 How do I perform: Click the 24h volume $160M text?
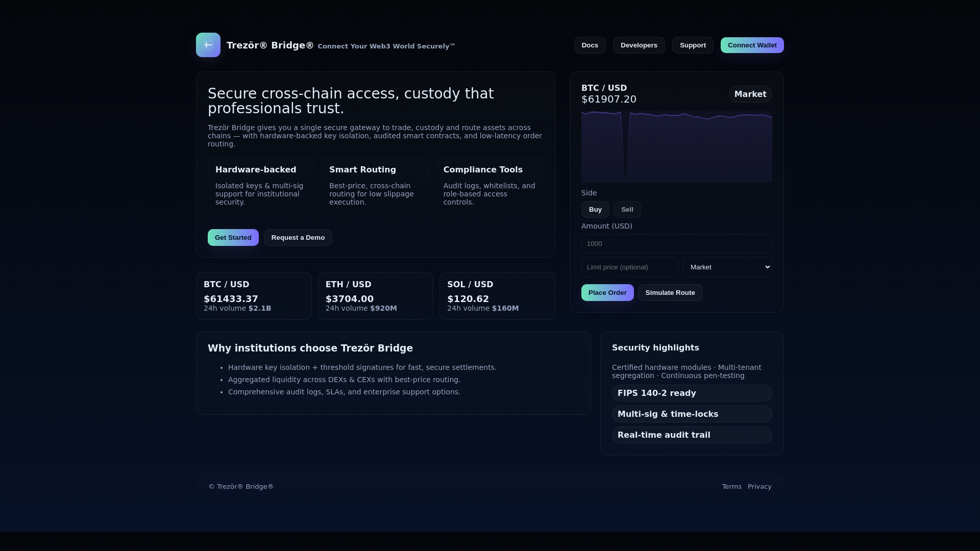pos(483,308)
